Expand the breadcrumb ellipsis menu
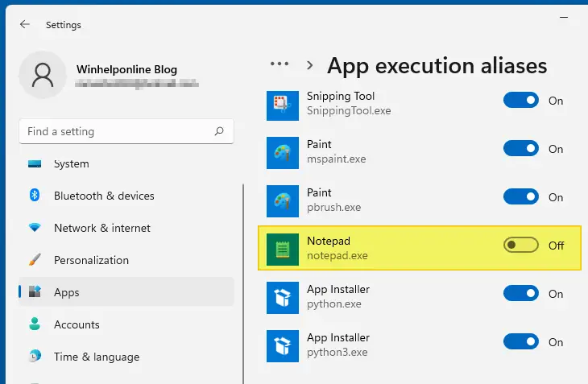The image size is (588, 384). pos(280,64)
